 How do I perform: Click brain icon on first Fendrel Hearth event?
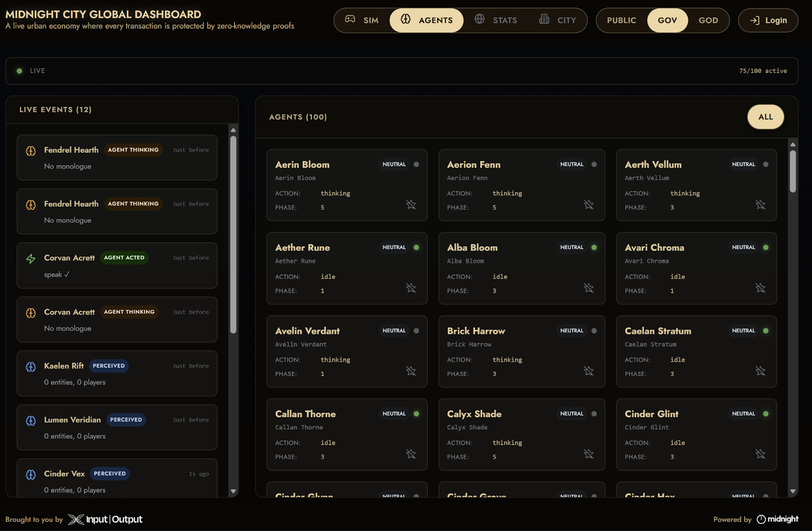(31, 151)
